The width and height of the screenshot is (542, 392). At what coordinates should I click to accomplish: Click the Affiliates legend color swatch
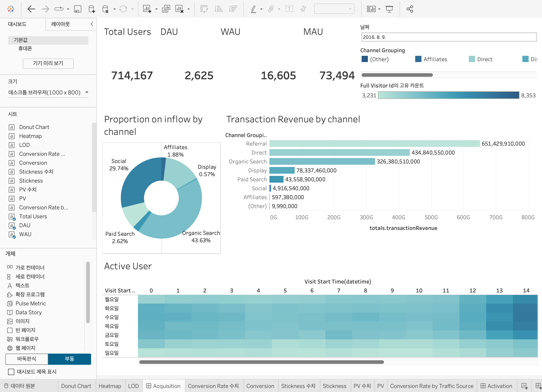point(418,59)
